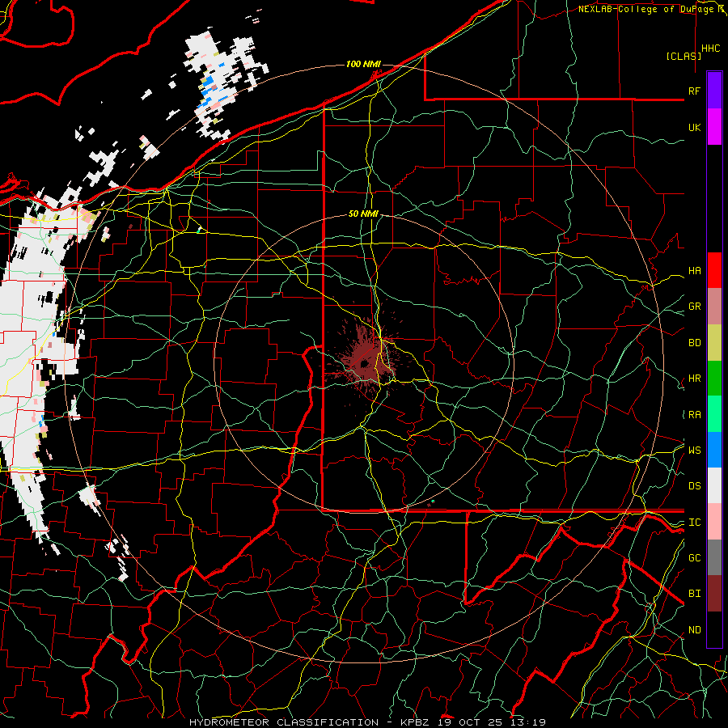Click the RA light green legend block

point(714,414)
